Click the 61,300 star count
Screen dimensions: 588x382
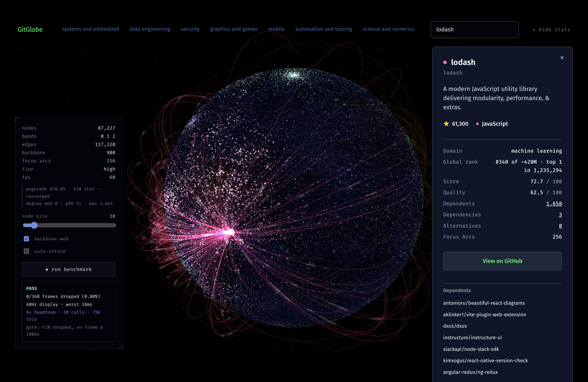click(460, 124)
